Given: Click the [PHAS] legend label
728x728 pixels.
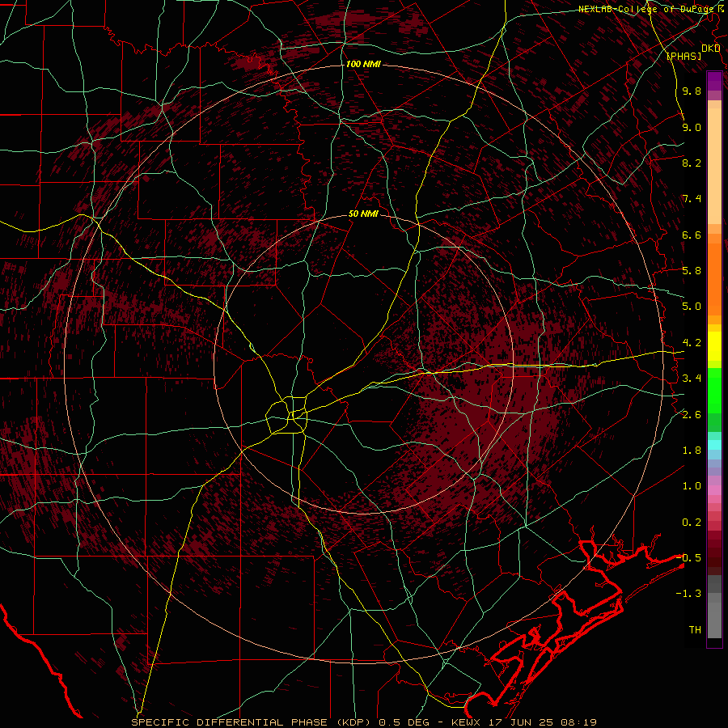Looking at the screenshot, I should [684, 56].
